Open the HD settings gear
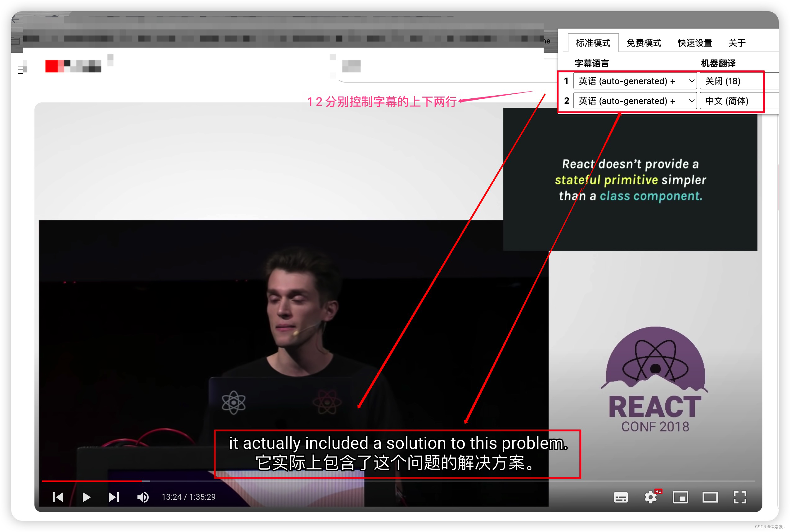Image resolution: width=790 pixels, height=532 pixels. click(651, 498)
